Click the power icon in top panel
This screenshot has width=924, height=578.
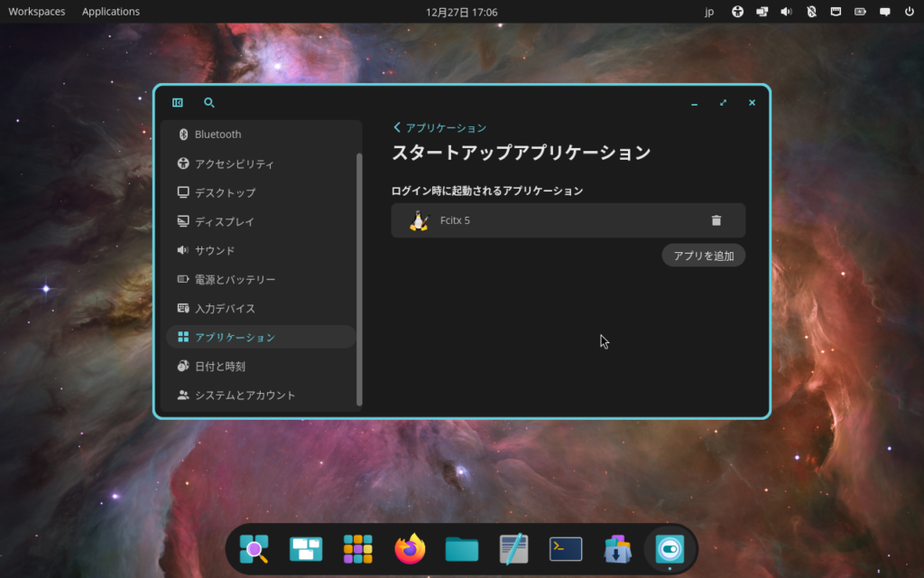909,12
